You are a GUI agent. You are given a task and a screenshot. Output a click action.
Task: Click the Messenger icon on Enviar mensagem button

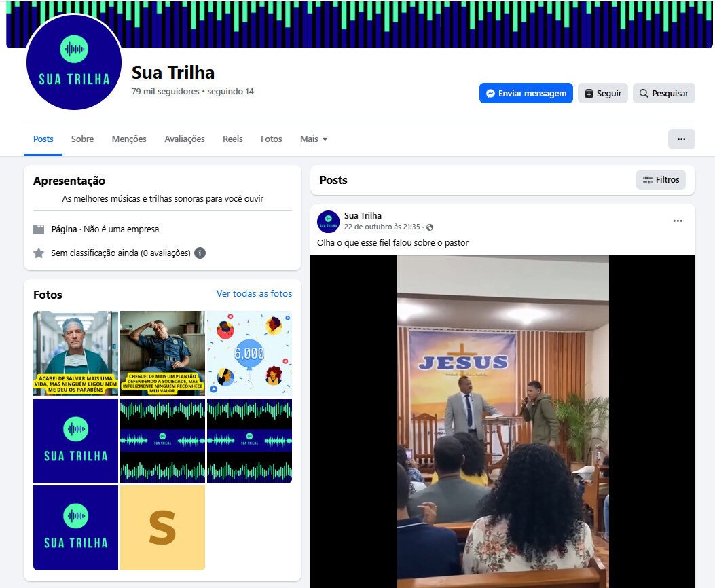491,93
